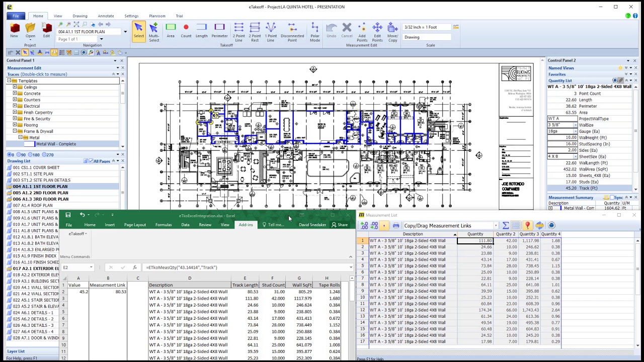Open the eTakeoff add-in menu in Excel
The width and height of the screenshot is (644, 362).
(78, 234)
